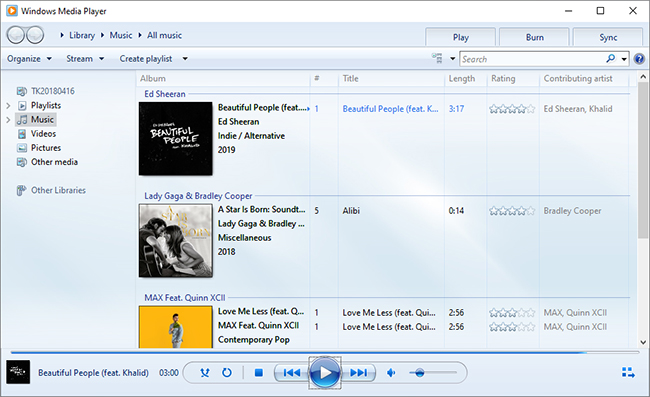Click the search magnifier icon
This screenshot has height=397, width=650.
(610, 59)
